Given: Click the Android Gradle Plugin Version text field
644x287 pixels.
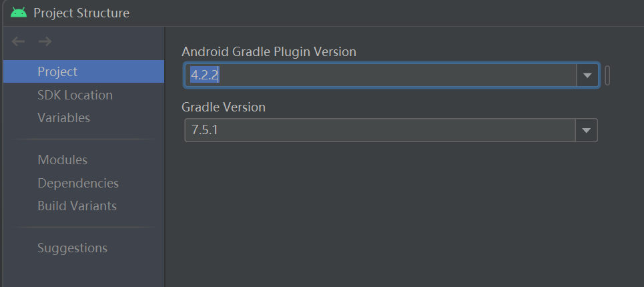Looking at the screenshot, I should (x=380, y=75).
